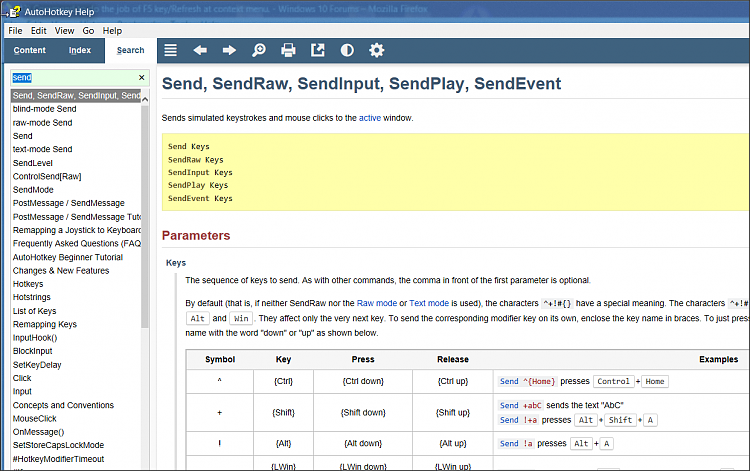Image resolution: width=750 pixels, height=471 pixels.
Task: Open 'Remapping Keys' search result
Action: (44, 324)
